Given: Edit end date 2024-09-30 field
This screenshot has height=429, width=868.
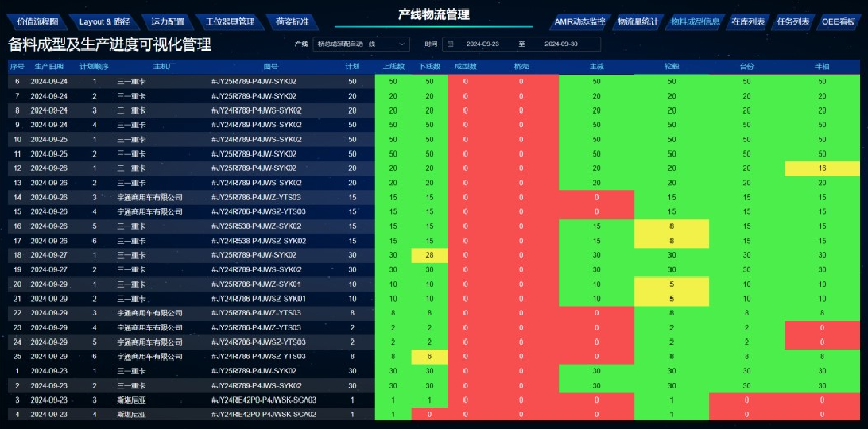Looking at the screenshot, I should tap(561, 44).
